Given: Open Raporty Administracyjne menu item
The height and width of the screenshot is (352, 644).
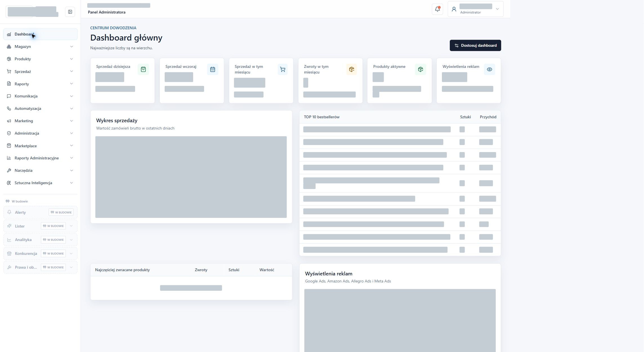Looking at the screenshot, I should tap(41, 158).
